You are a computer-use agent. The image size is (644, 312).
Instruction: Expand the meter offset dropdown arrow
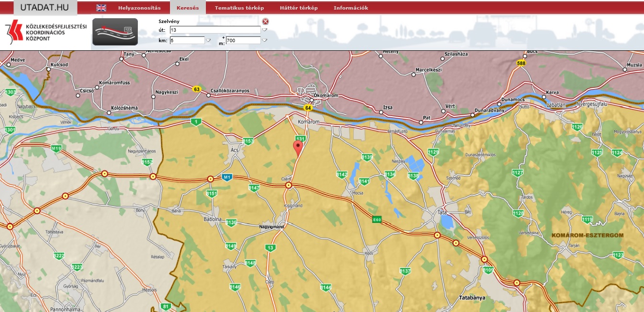pos(264,41)
